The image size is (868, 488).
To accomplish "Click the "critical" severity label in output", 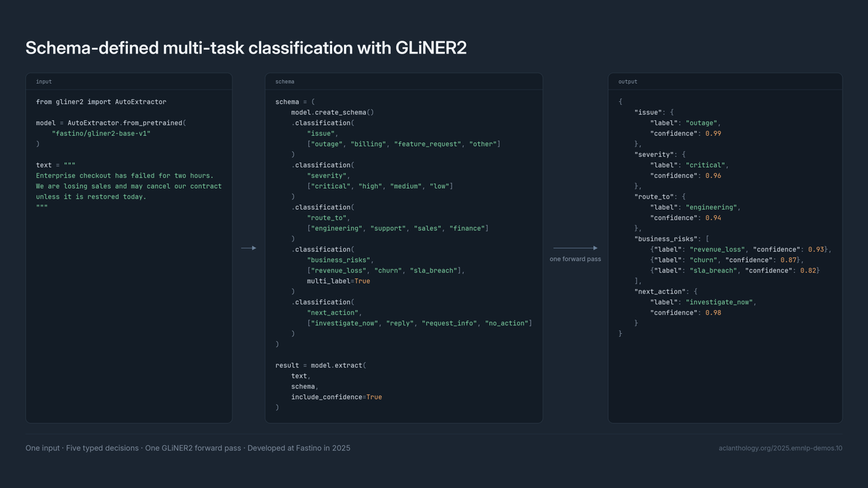I will (707, 166).
